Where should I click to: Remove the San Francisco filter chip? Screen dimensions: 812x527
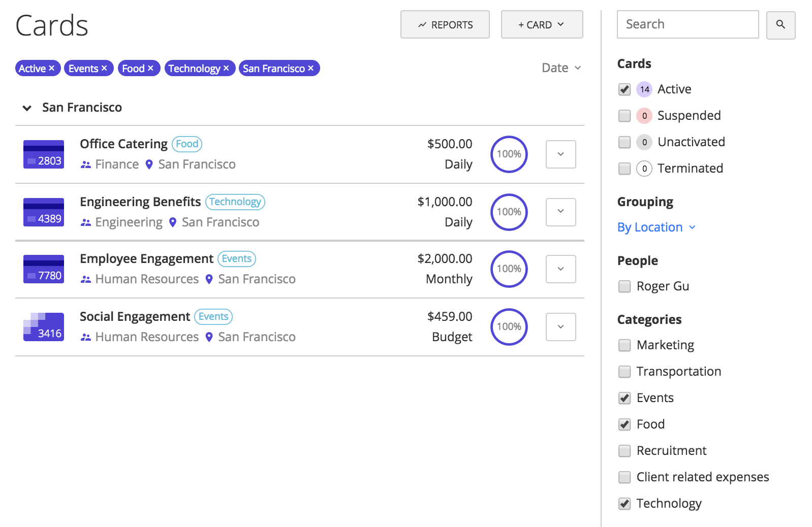pos(311,68)
